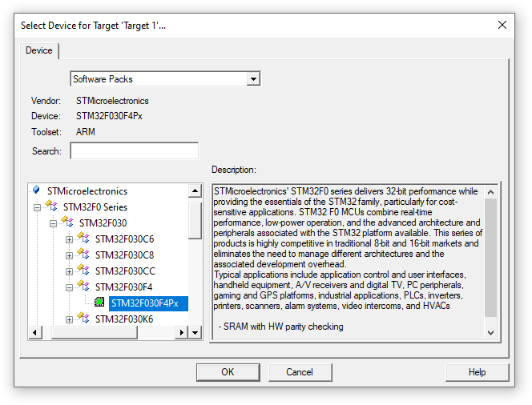532x405 pixels.
Task: Collapse the STM32F030F4 node
Action: point(69,287)
